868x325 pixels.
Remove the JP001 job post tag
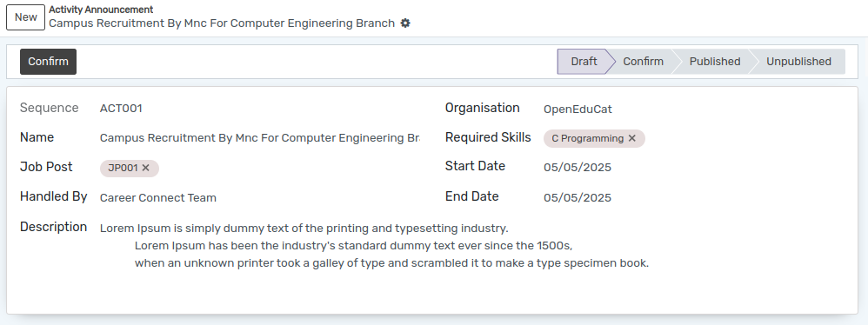(x=145, y=168)
